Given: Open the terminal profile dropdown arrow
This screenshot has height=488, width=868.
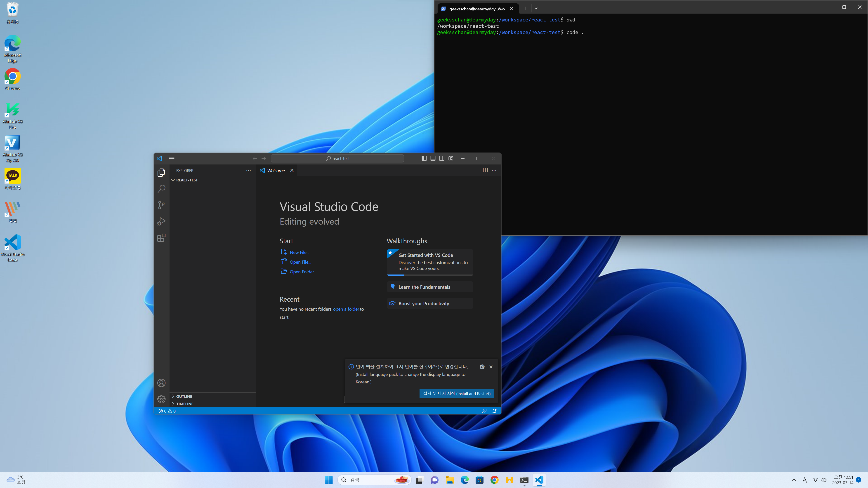Looking at the screenshot, I should pyautogui.click(x=536, y=8).
